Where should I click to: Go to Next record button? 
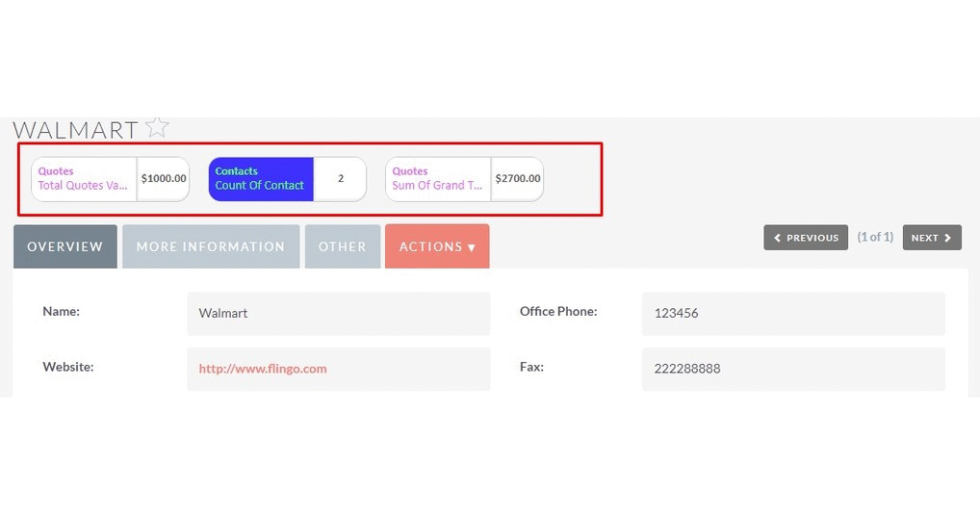click(x=932, y=238)
